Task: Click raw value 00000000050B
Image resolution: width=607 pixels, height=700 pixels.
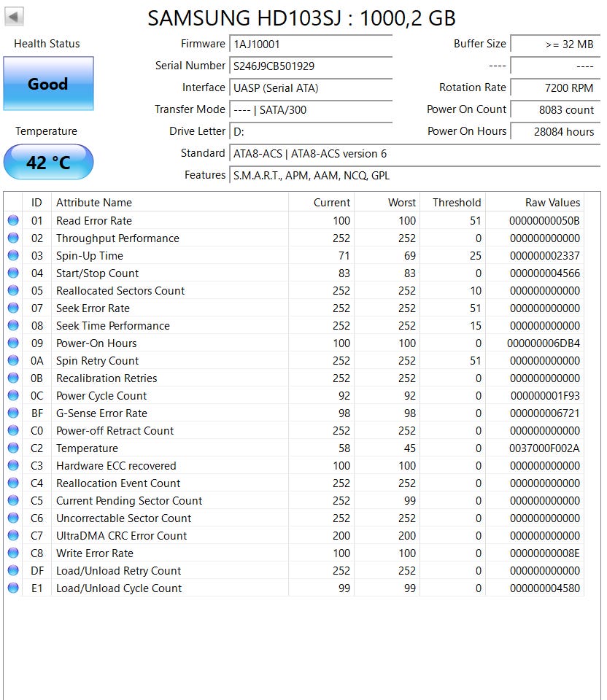Action: coord(544,221)
